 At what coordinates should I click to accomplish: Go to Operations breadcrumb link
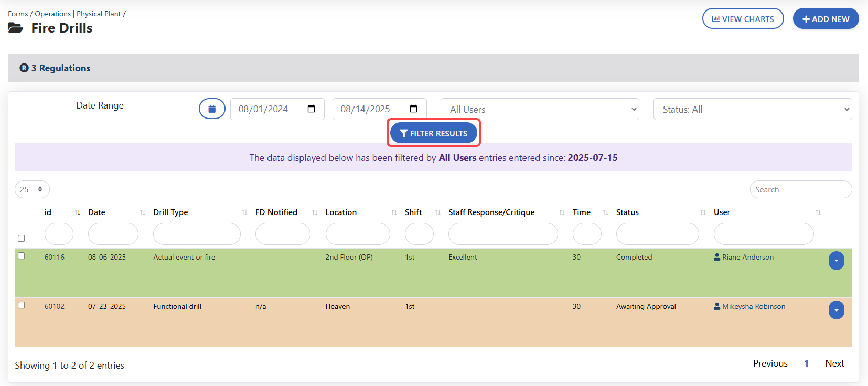[x=52, y=14]
